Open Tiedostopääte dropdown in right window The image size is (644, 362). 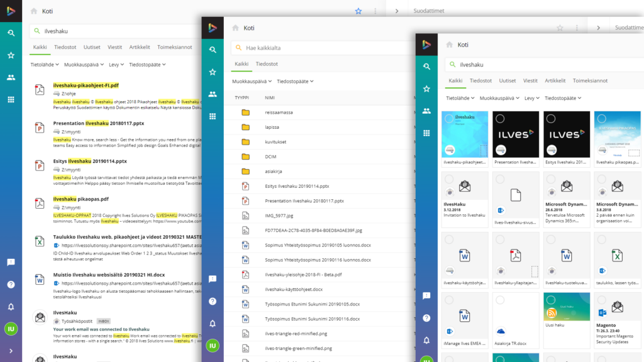563,98
